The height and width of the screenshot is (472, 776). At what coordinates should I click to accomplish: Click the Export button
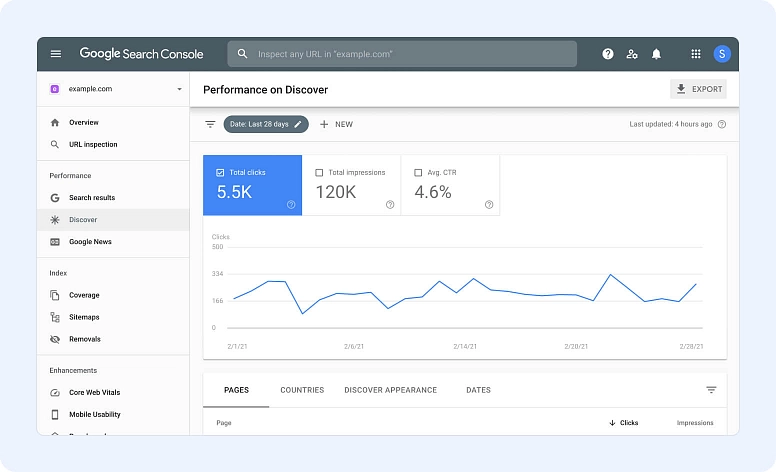point(699,89)
